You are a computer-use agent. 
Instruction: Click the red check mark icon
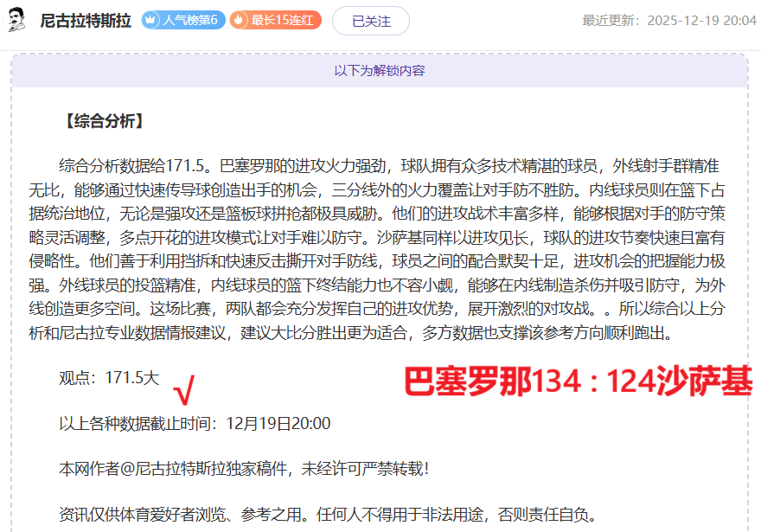(182, 391)
